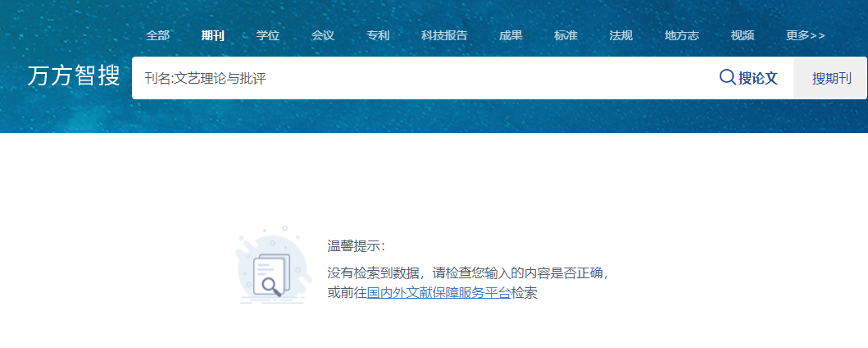Switch to 科技报告 search category
The width and height of the screenshot is (868, 348).
(444, 35)
